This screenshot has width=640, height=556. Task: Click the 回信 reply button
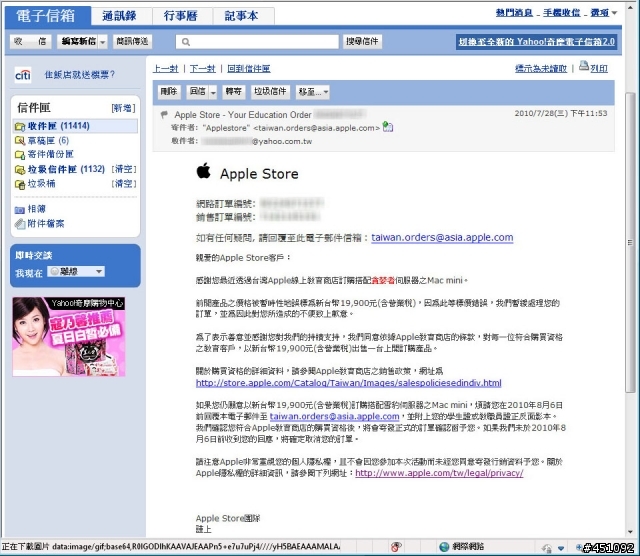198,91
